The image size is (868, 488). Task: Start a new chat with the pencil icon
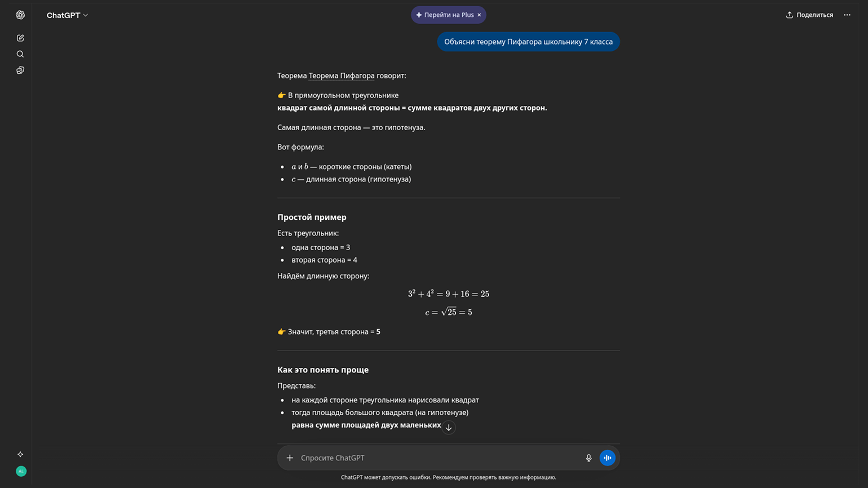pyautogui.click(x=20, y=38)
